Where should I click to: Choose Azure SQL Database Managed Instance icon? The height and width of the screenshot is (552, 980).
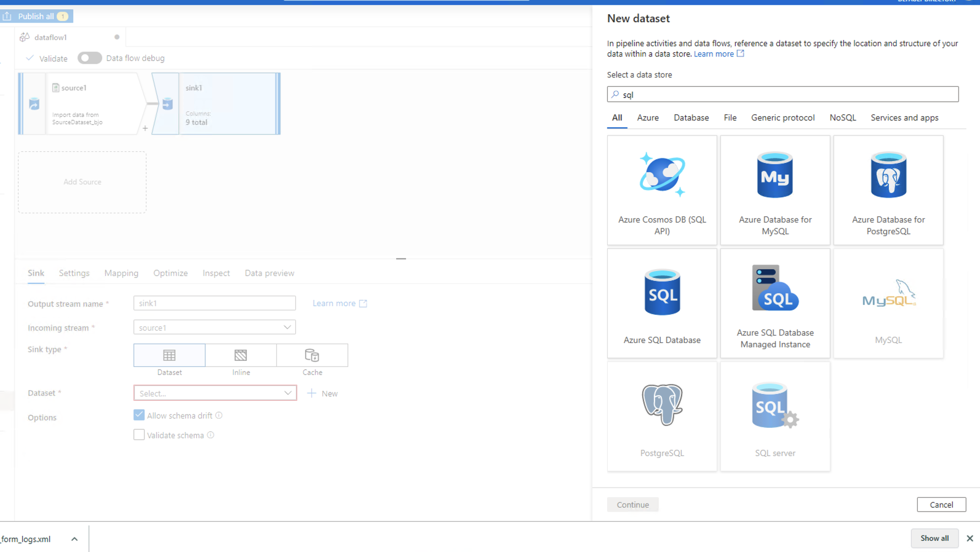[x=775, y=288]
